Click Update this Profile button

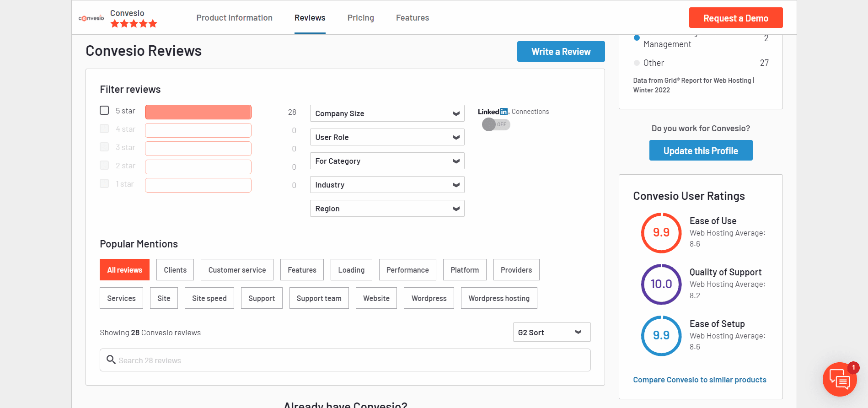(x=701, y=150)
